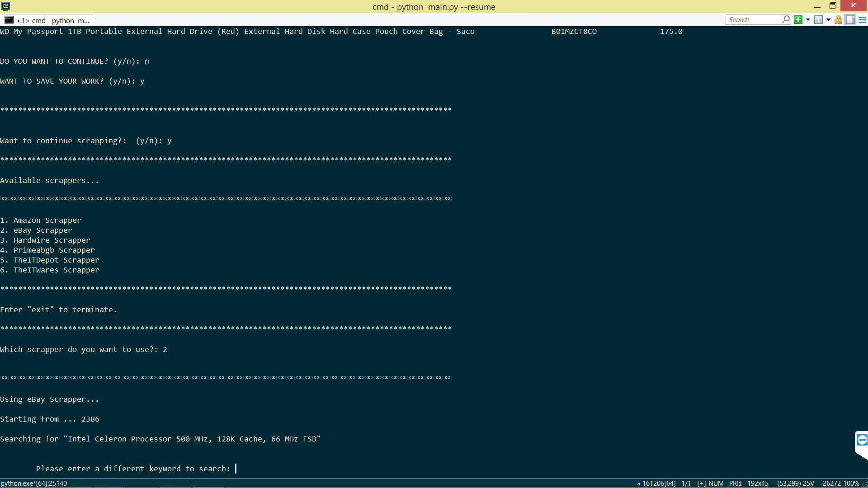Click the 1/1 console count status
Viewport: 868px width, 488px height.
tap(686, 483)
